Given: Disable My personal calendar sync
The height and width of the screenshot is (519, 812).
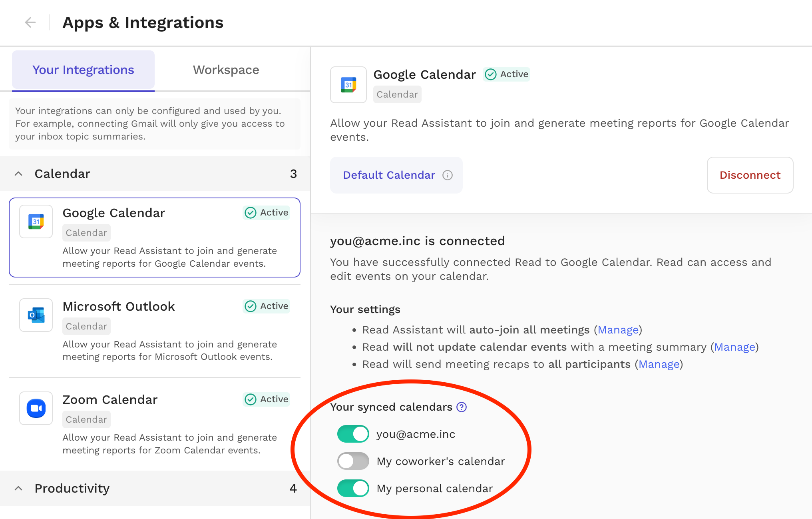Looking at the screenshot, I should click(353, 488).
